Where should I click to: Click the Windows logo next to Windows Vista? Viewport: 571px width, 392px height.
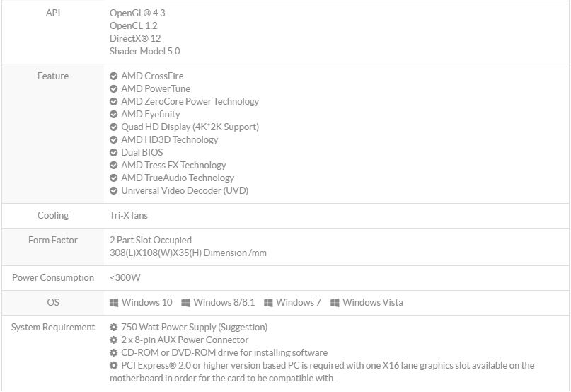335,303
